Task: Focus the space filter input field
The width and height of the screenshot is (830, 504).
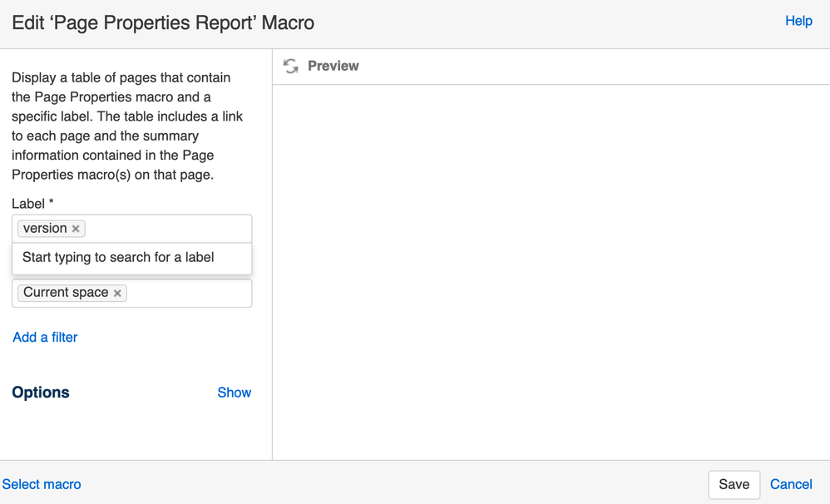Action: [131, 293]
